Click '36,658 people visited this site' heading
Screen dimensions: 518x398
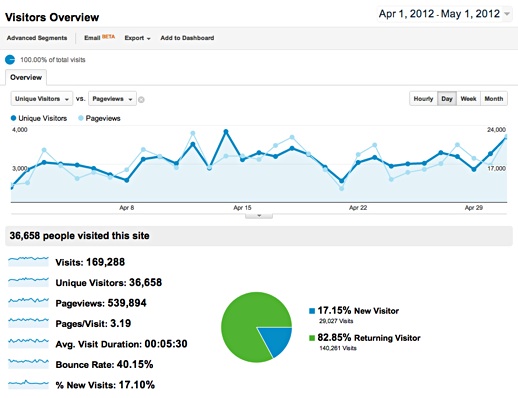(79, 236)
